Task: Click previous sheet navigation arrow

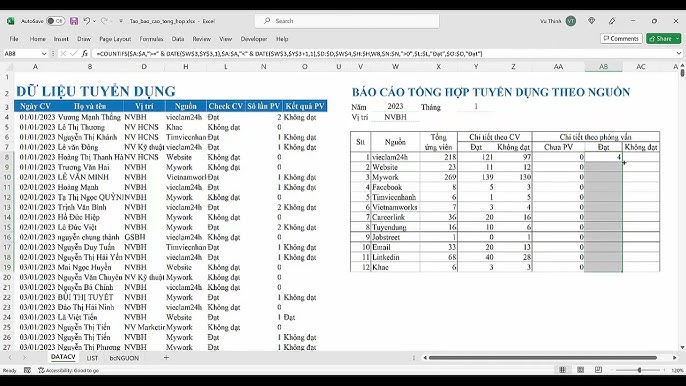Action: (10, 358)
